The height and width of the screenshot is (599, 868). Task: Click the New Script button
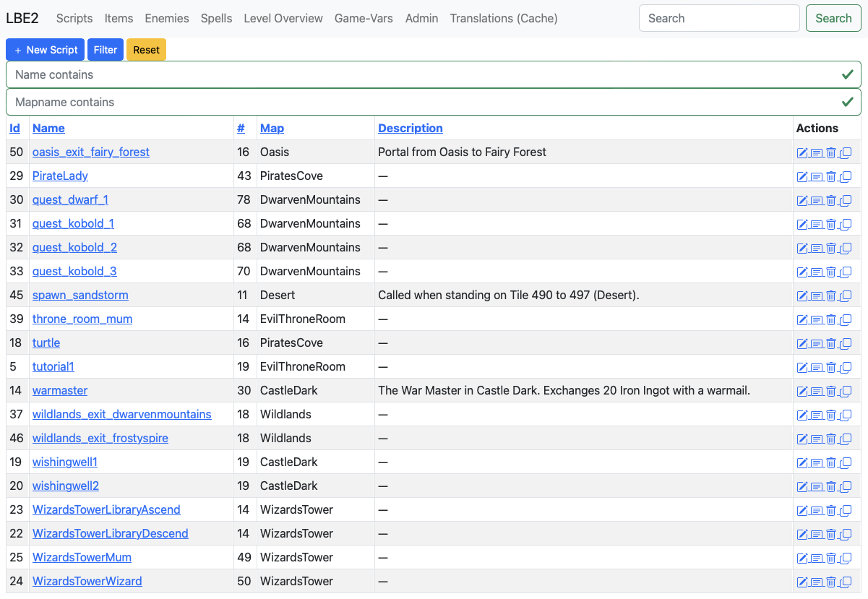46,50
